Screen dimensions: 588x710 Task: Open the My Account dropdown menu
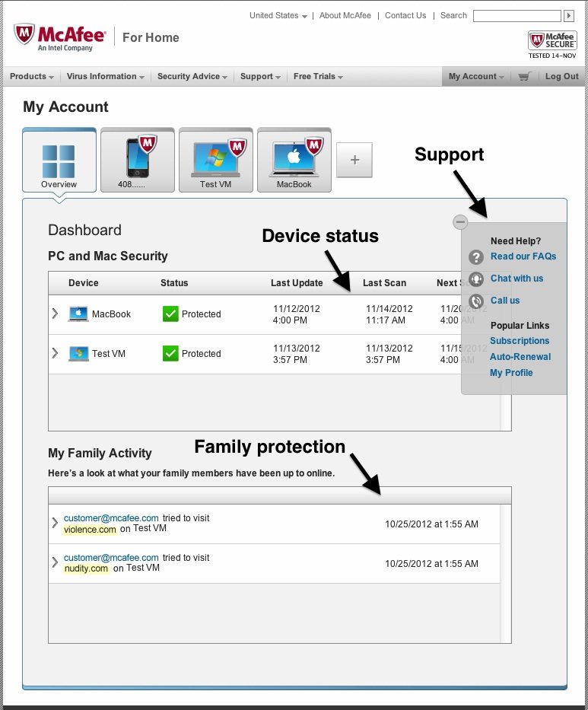click(476, 77)
